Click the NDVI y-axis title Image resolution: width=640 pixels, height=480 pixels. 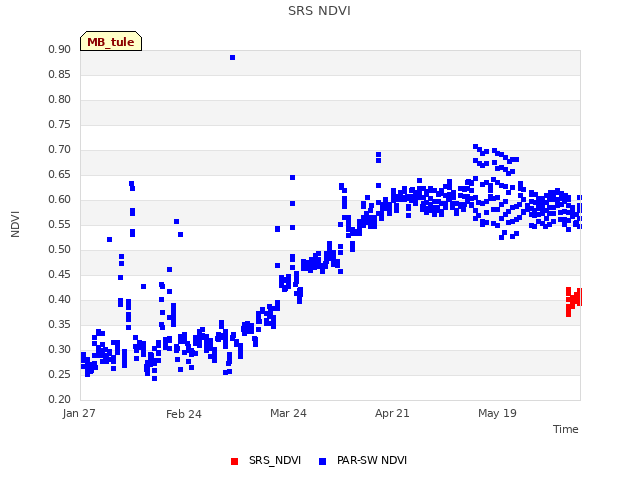(15, 224)
